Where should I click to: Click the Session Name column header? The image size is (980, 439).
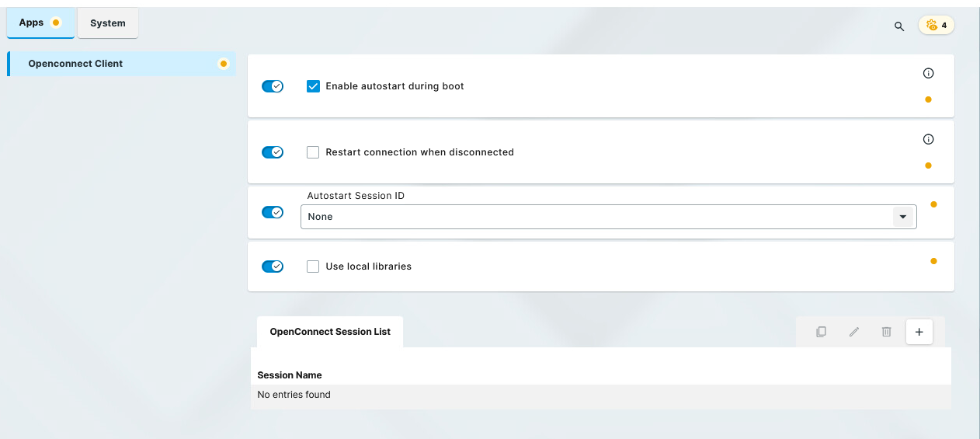point(290,375)
